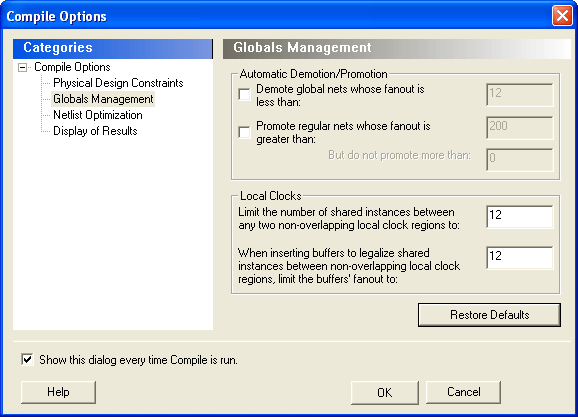
Task: Confirm settings with the OK button
Action: [x=384, y=392]
